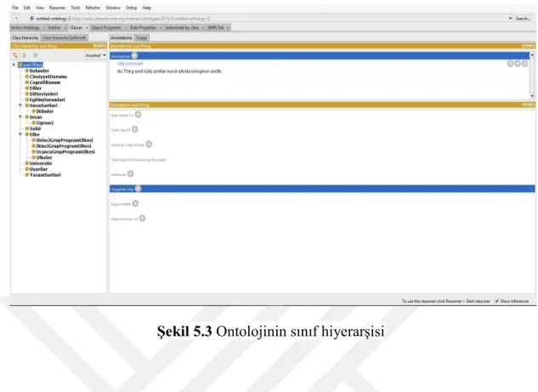538x392 pixels.
Task: Collapse the Ulke tree node
Action: click(20, 134)
